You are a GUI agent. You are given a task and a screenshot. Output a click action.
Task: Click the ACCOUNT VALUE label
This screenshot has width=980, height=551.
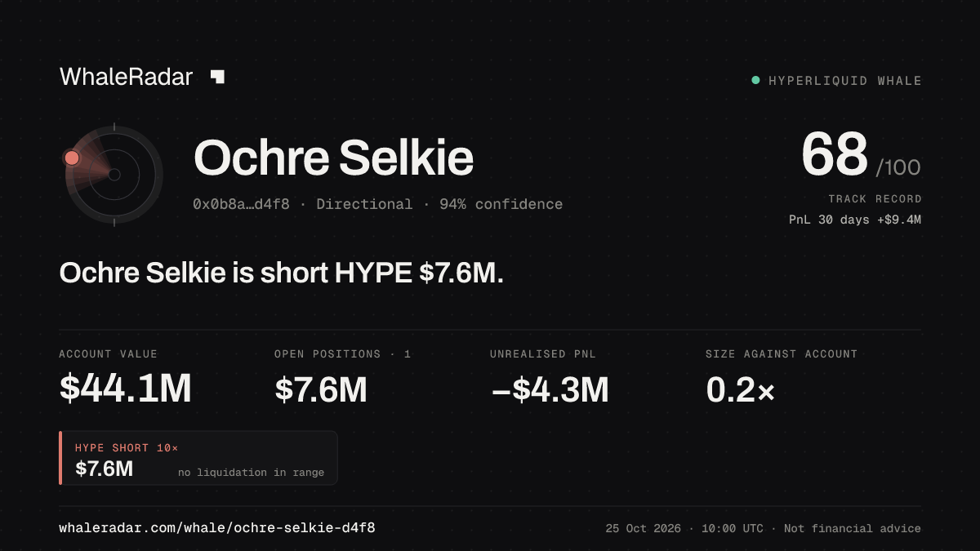click(x=108, y=354)
